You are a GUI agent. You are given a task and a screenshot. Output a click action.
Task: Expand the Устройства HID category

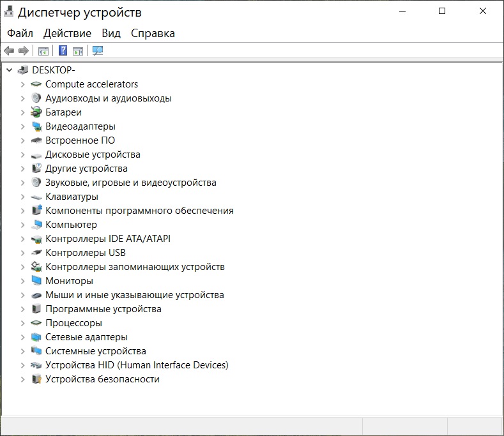click(x=22, y=365)
